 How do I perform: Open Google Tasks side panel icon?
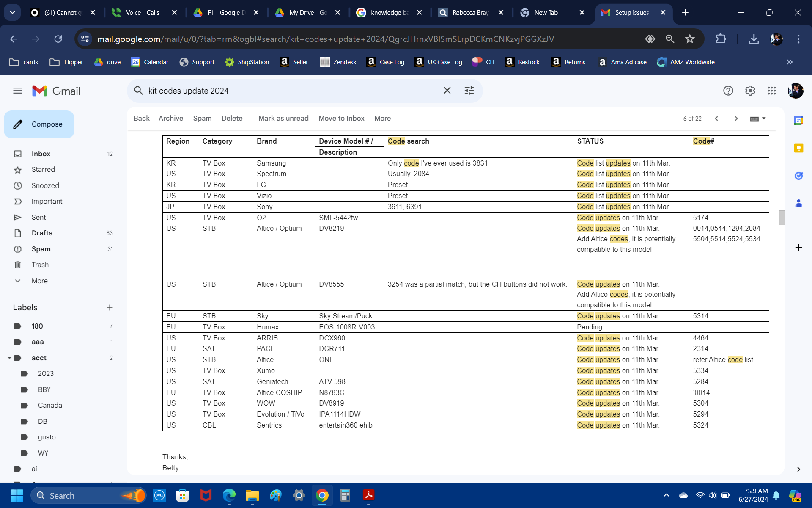pyautogui.click(x=798, y=176)
